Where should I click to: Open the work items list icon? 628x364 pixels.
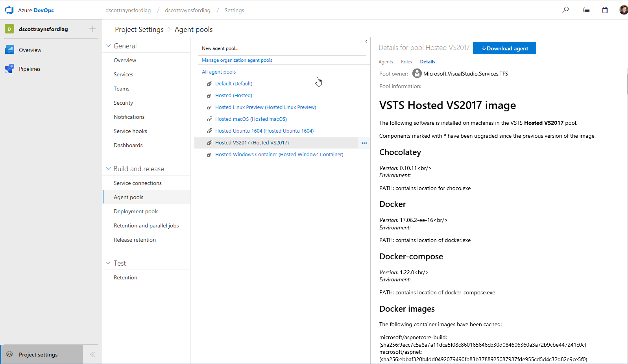coord(586,10)
